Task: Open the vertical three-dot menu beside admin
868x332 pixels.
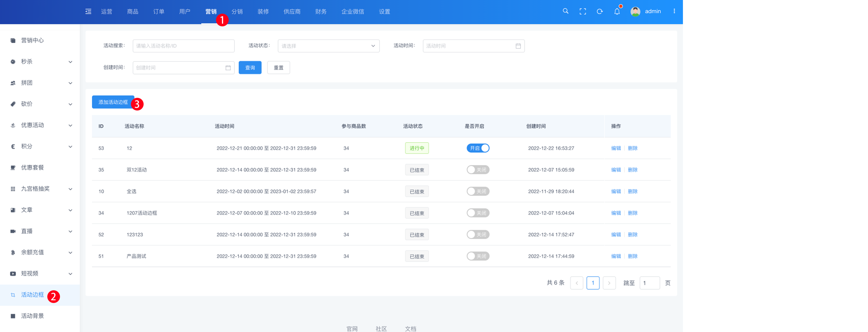Action: tap(674, 11)
